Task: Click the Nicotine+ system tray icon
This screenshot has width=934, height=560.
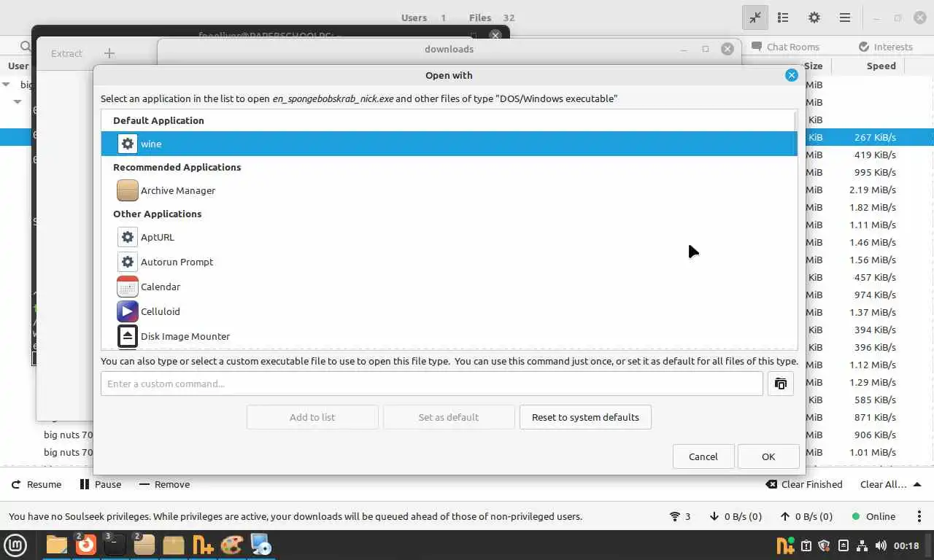Action: point(785,545)
